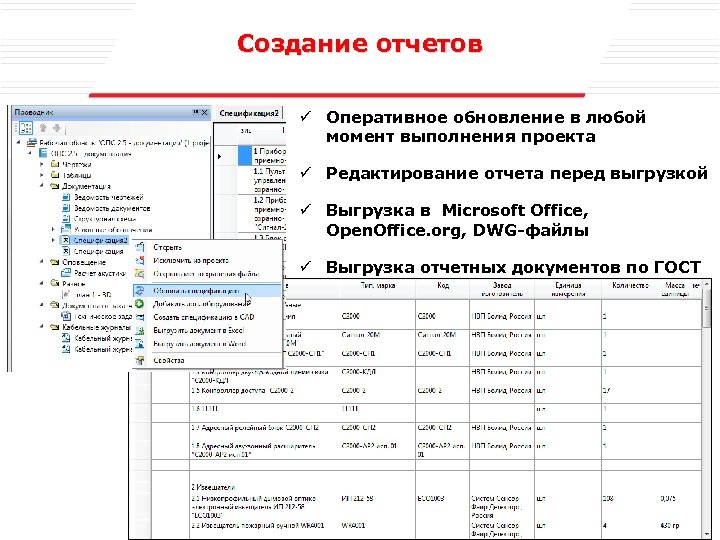
Task: Select the Документация folder label
Action: point(86,186)
